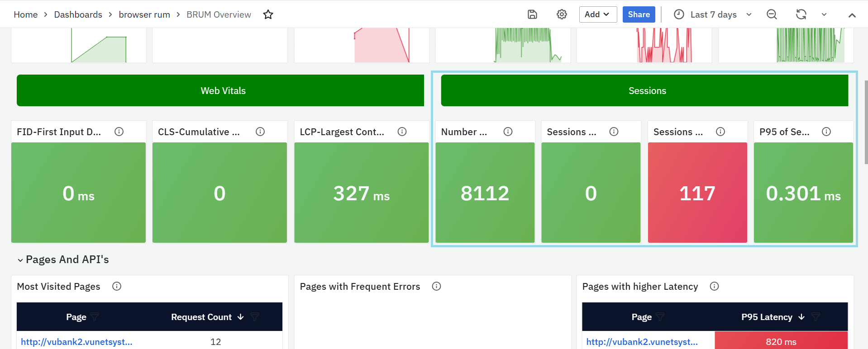
Task: Open the vubank2 link in Most Visited Pages
Action: click(x=76, y=342)
